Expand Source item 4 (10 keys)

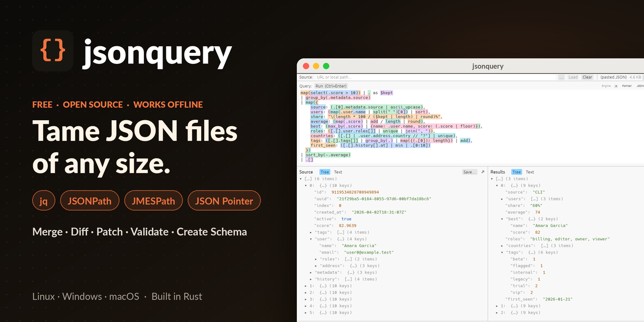(x=306, y=306)
